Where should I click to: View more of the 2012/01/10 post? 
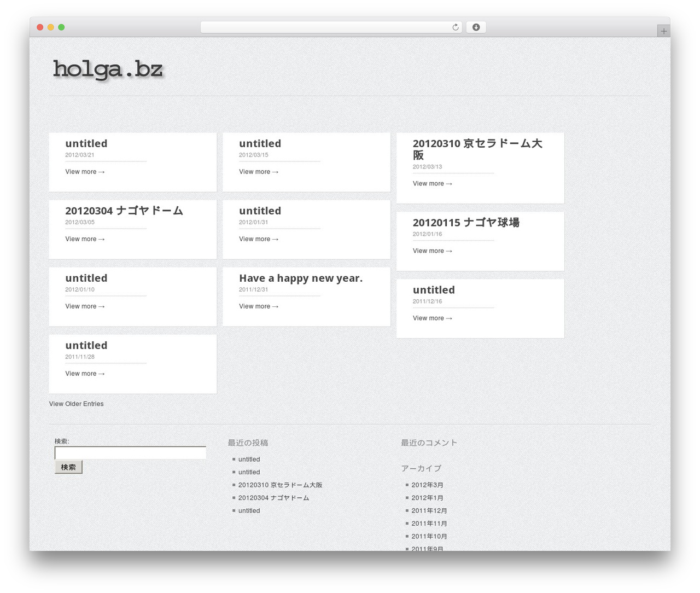click(85, 306)
